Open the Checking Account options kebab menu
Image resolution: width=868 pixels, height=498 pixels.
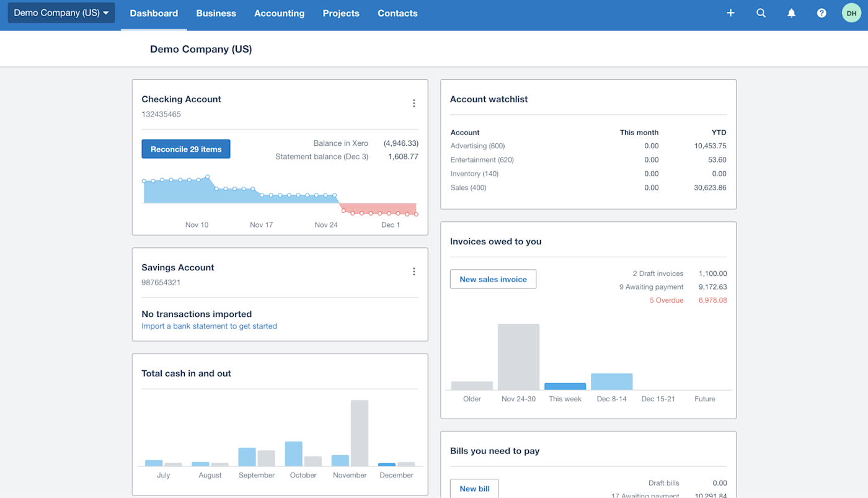click(414, 103)
